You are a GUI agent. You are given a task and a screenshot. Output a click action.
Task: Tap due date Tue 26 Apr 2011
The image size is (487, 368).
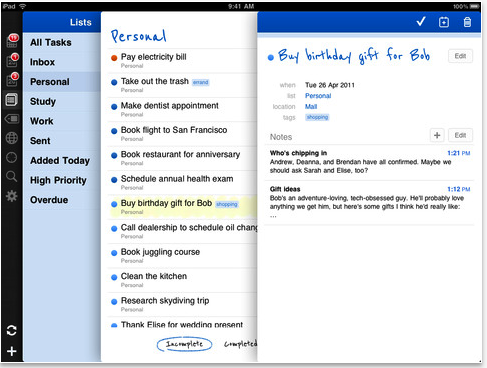[330, 85]
